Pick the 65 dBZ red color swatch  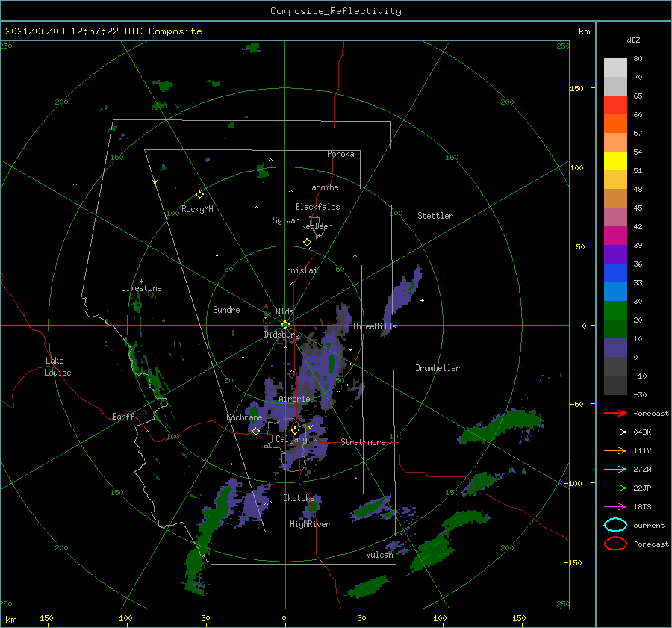[615, 105]
